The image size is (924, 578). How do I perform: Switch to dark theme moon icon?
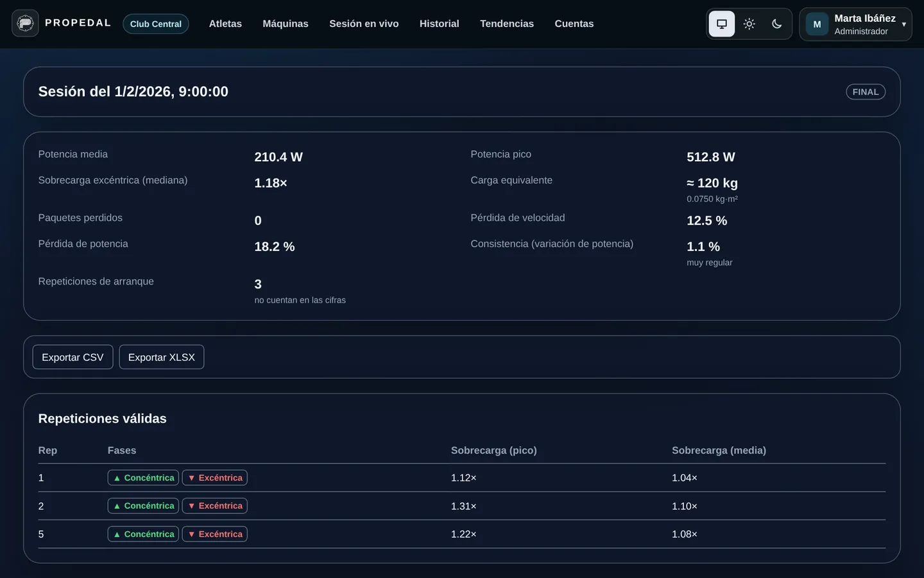point(776,24)
